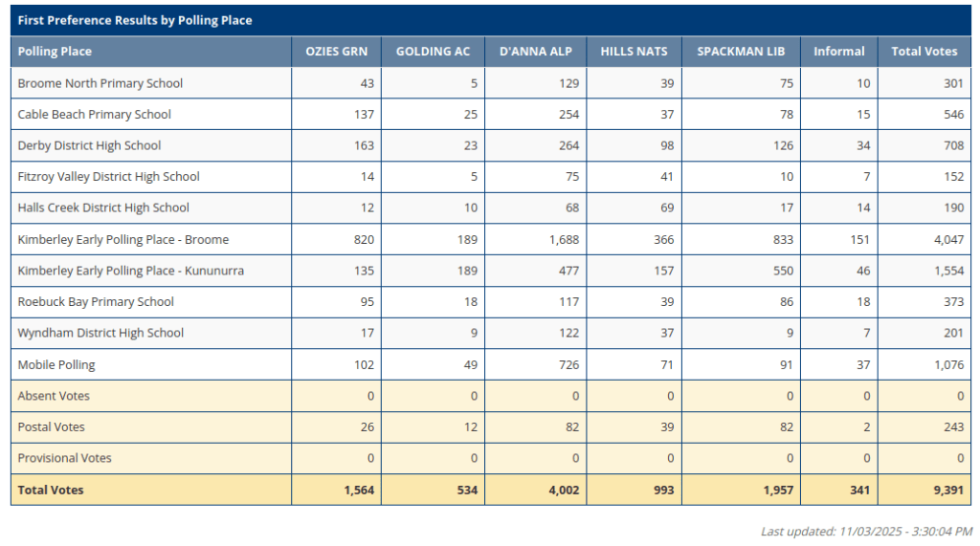
Task: Click Kimberley Early Polling Place - Broome
Action: (123, 240)
